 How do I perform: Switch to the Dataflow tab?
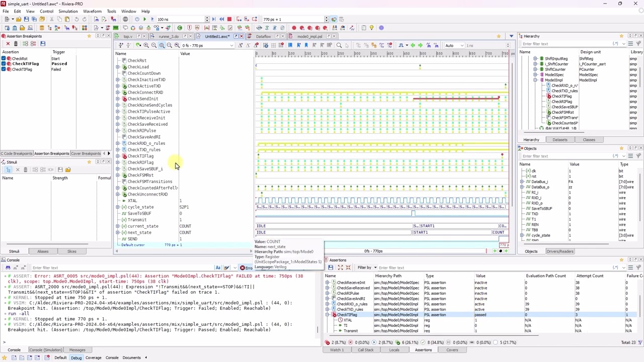pos(263,36)
